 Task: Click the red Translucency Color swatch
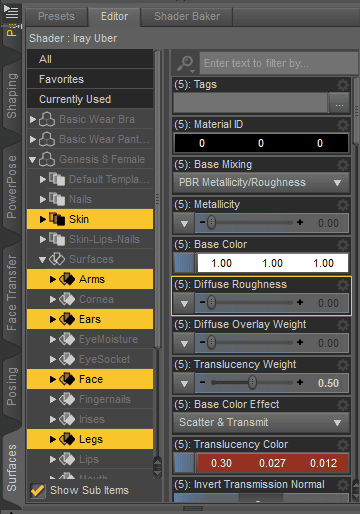[273, 463]
